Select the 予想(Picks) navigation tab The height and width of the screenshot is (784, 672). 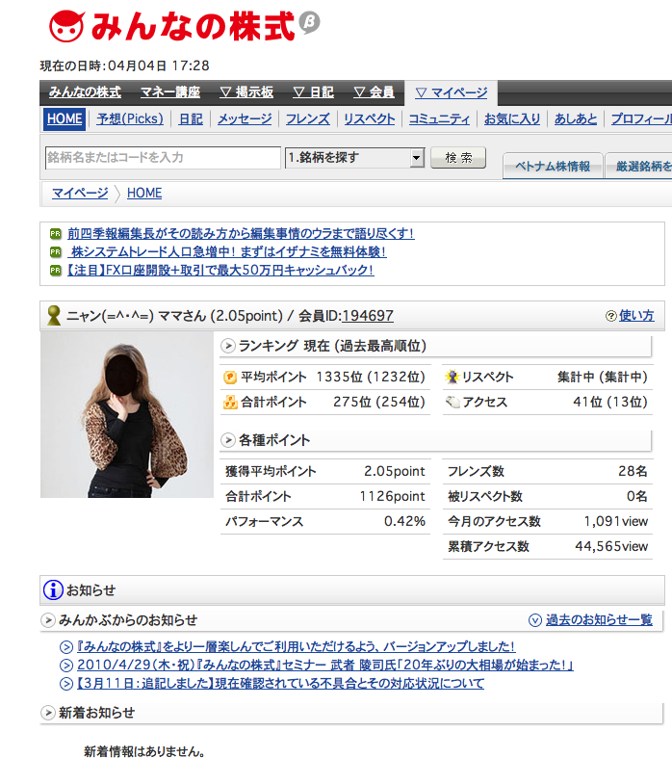tap(130, 119)
